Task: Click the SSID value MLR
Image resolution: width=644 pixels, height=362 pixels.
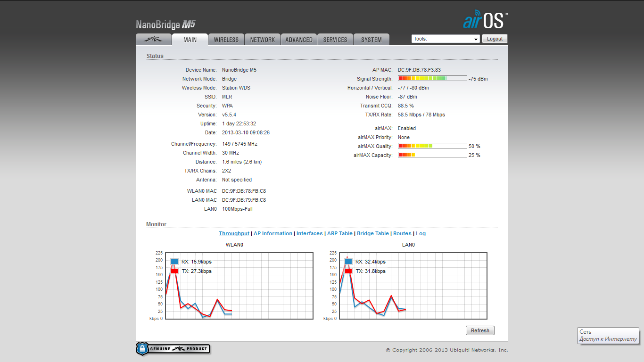Action: coord(227,97)
